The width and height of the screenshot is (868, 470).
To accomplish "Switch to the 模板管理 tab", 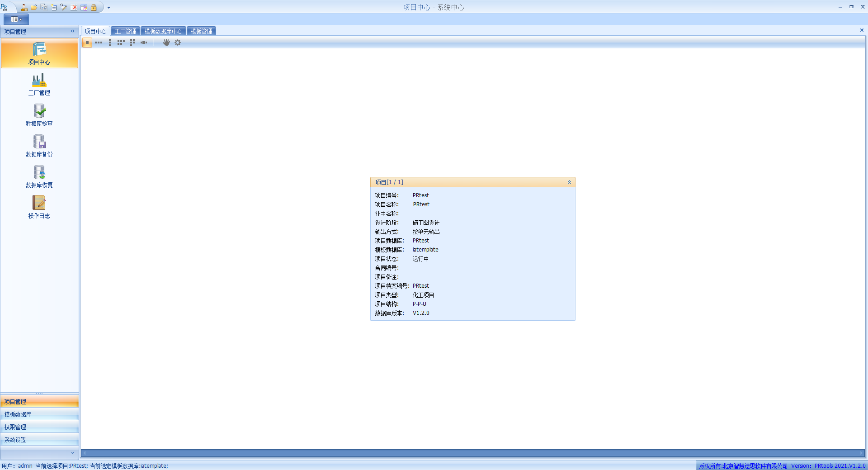I will [x=201, y=31].
